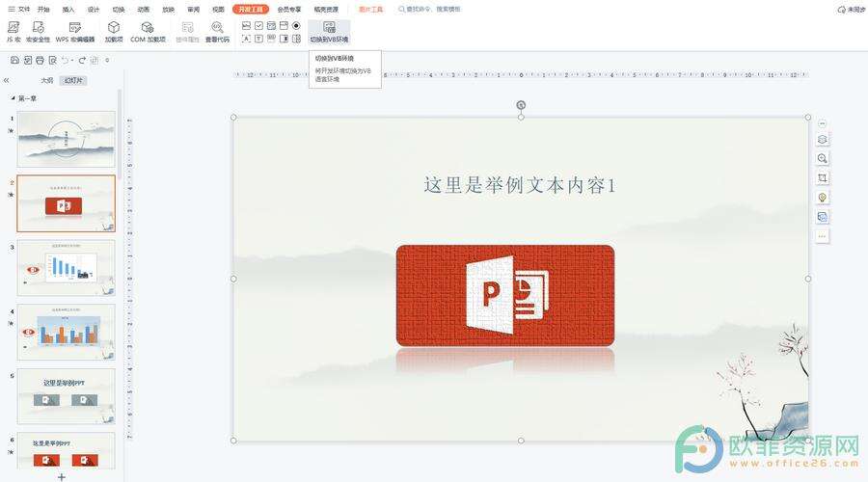The height and width of the screenshot is (482, 868).
Task: Select slide 3 thumbnail with blue chart
Action: (66, 268)
